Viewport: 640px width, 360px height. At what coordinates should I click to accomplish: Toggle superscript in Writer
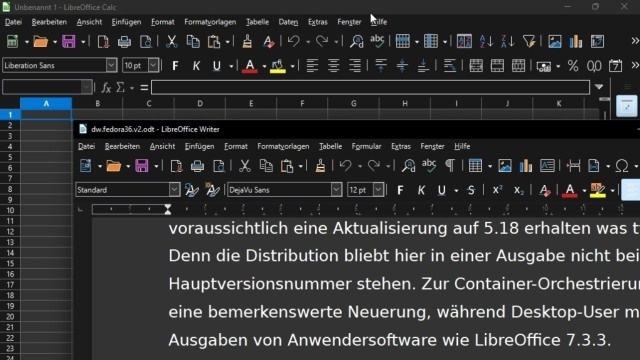(497, 190)
